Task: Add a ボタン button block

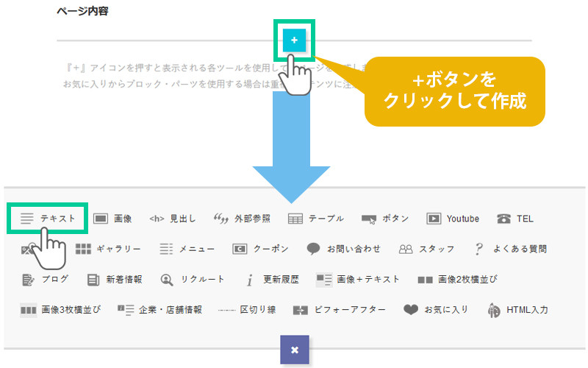Action: pyautogui.click(x=385, y=219)
